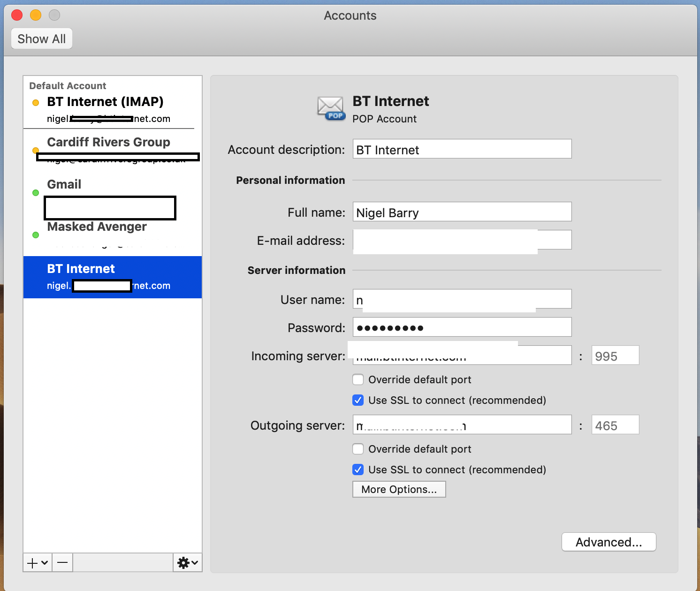Click the Show All button

pyautogui.click(x=42, y=39)
